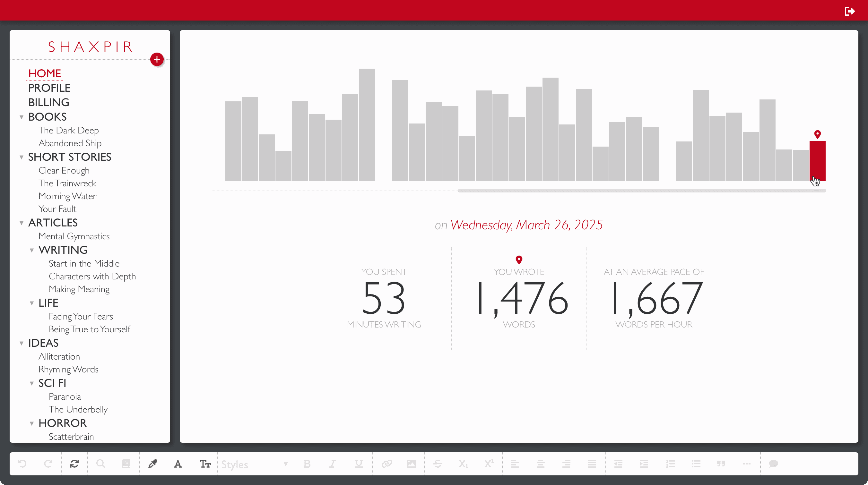Open the Styles dropdown
Image resolution: width=868 pixels, height=485 pixels.
pos(255,464)
